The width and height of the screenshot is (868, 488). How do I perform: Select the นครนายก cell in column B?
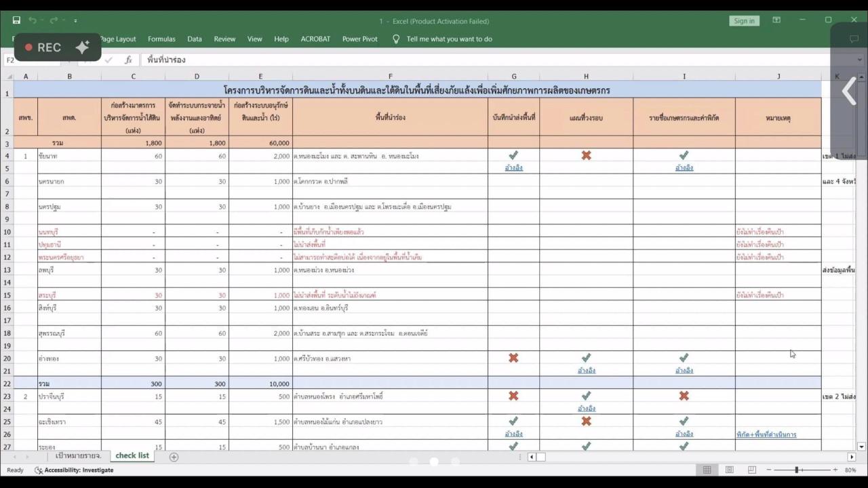[69, 181]
